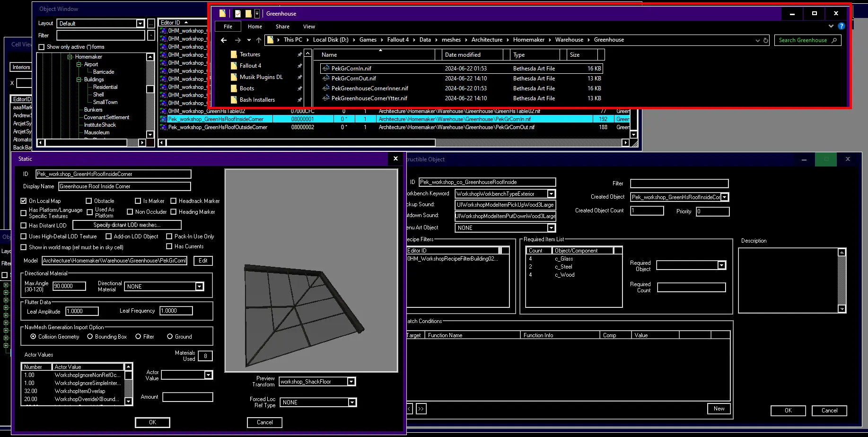Open Home tab in Explorer
Image resolution: width=868 pixels, height=437 pixels.
(255, 27)
